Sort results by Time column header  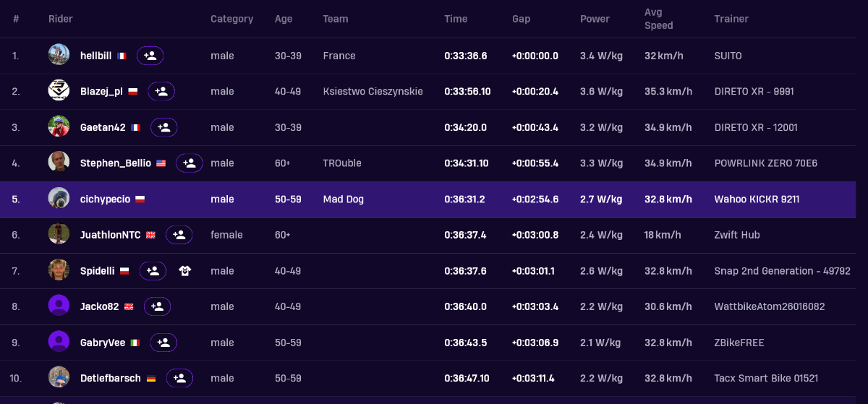pyautogui.click(x=456, y=19)
